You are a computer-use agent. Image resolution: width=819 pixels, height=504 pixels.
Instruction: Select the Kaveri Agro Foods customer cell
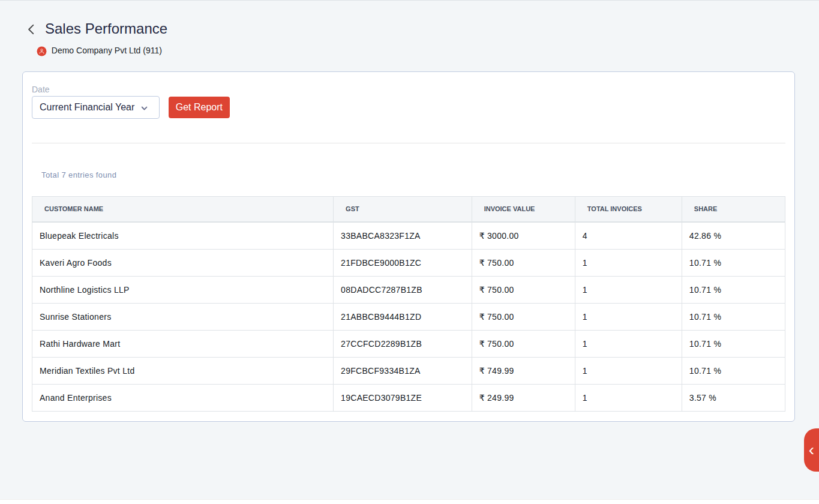click(183, 263)
